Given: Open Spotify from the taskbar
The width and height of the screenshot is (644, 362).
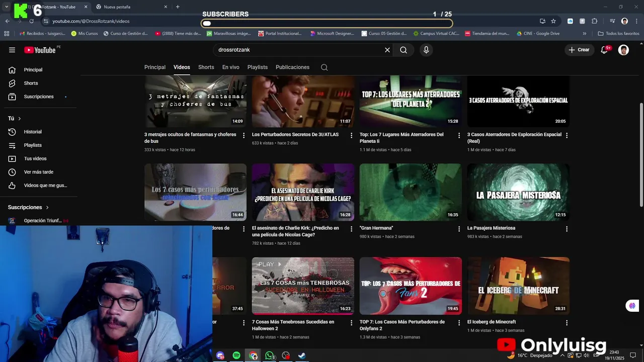Looking at the screenshot, I should pos(236,355).
